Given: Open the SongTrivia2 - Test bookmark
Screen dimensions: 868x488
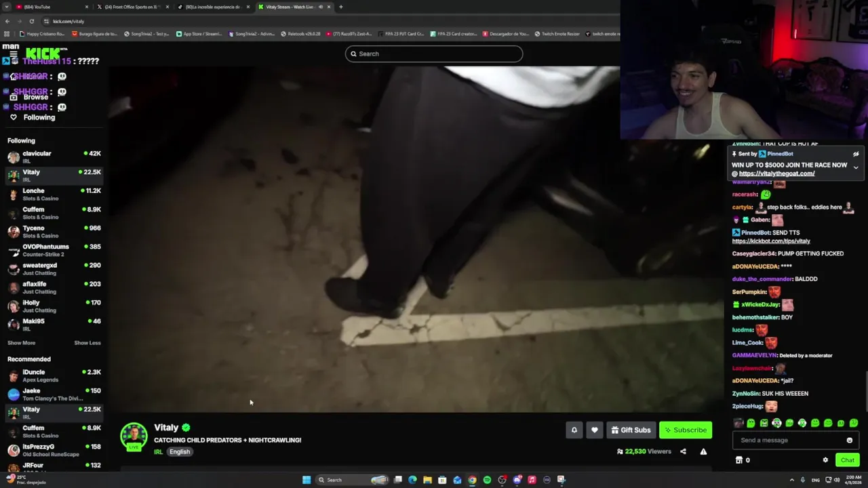Looking at the screenshot, I should (x=146, y=34).
